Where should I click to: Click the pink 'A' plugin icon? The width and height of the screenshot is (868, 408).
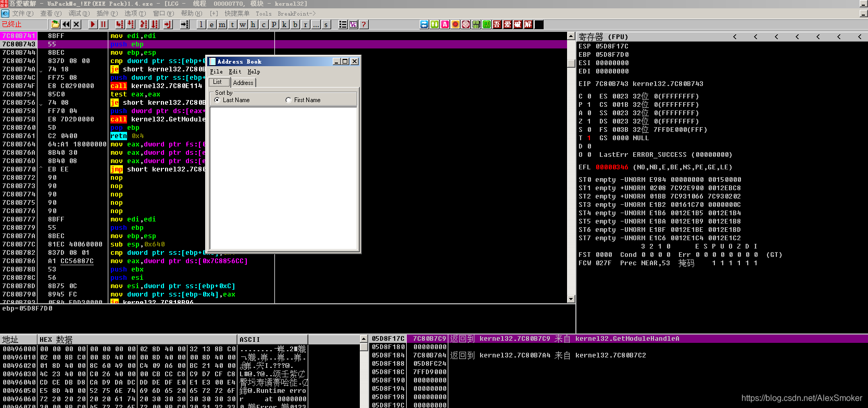(x=445, y=24)
